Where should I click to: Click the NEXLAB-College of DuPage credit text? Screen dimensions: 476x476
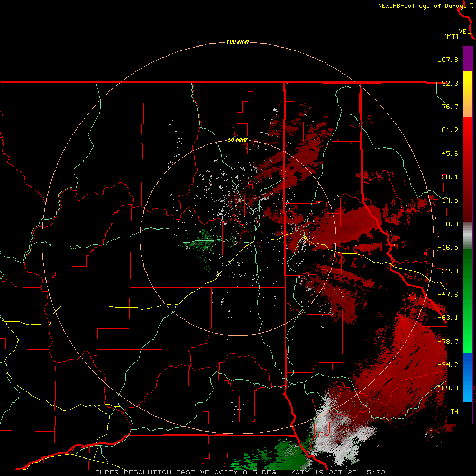[x=422, y=6]
